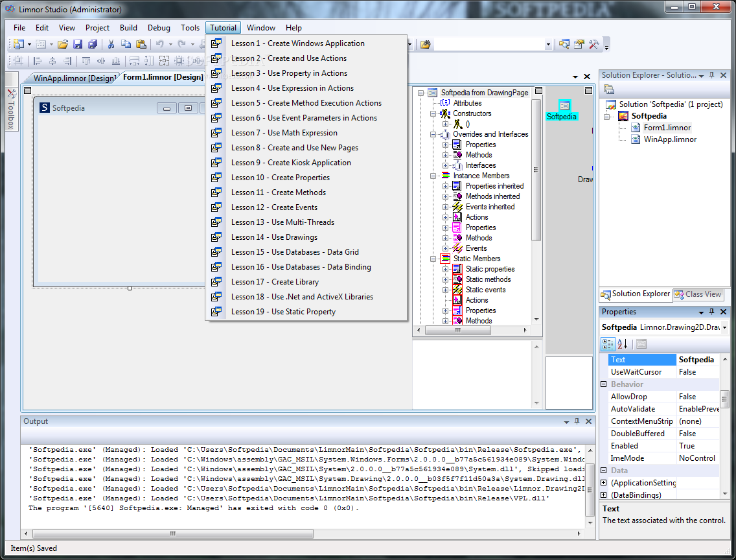Image resolution: width=736 pixels, height=560 pixels.
Task: Click the Align Rights layout icon
Action: pyautogui.click(x=67, y=60)
